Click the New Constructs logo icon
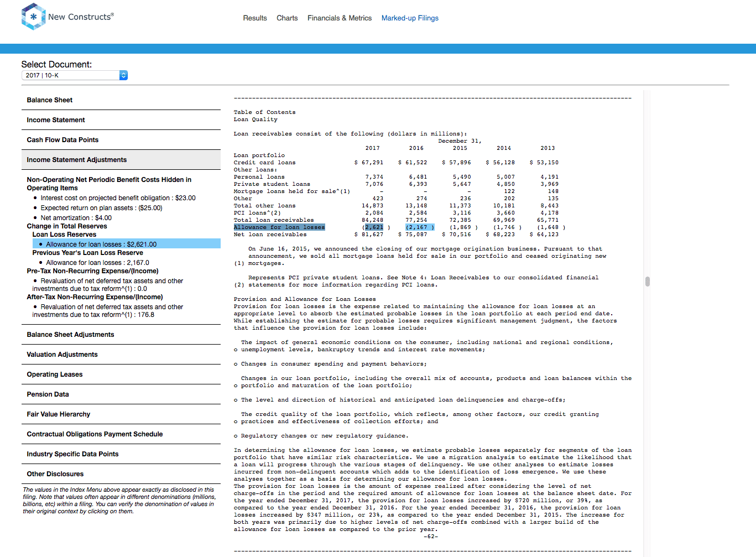Screen dimensions: 756x557 (33, 17)
